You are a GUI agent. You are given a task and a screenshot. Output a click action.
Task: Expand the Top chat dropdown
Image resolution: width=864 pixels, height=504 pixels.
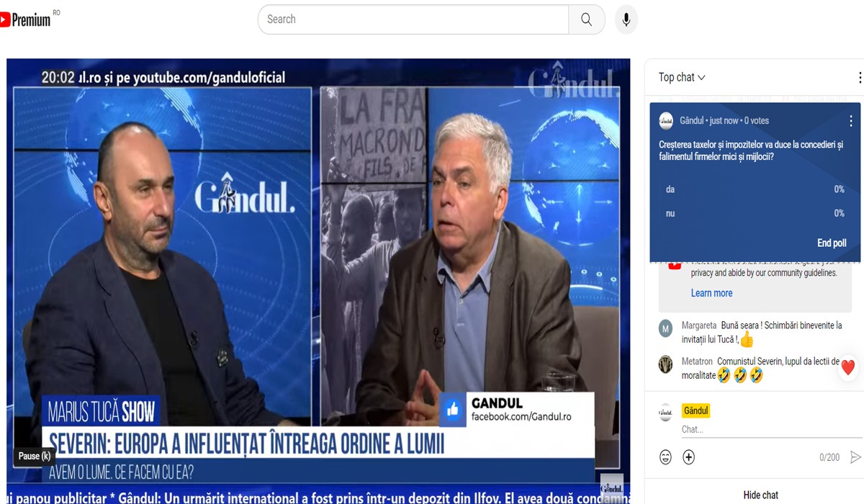click(x=682, y=77)
